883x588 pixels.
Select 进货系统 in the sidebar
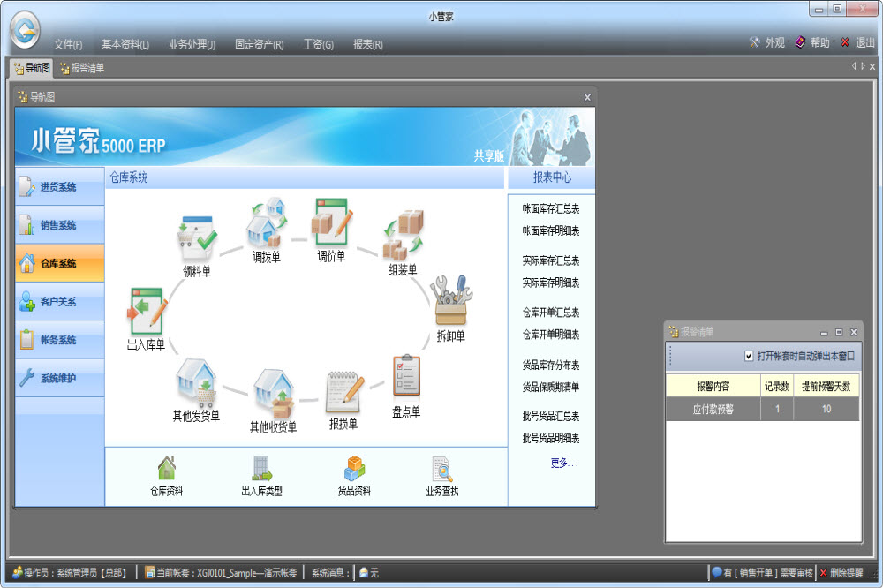pos(60,186)
